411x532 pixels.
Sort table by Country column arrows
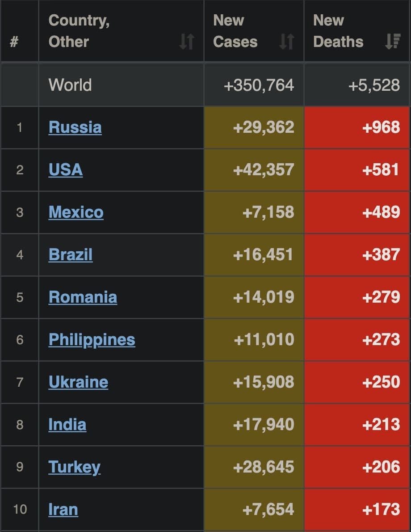pyautogui.click(x=187, y=42)
